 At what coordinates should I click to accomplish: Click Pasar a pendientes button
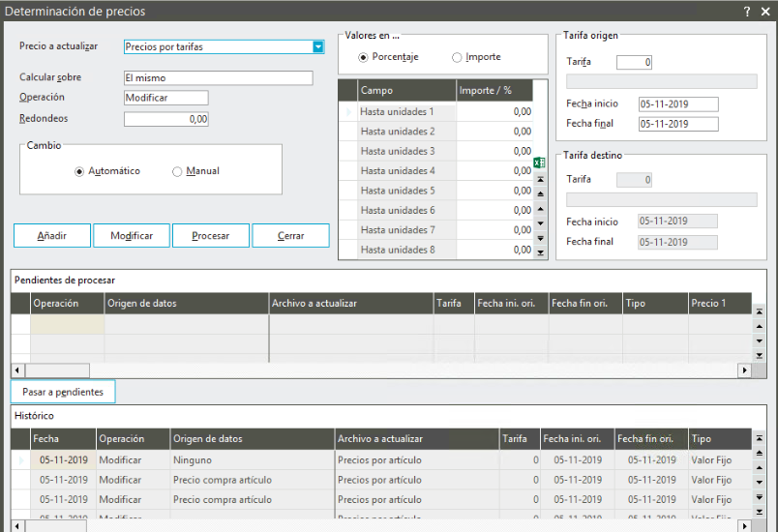tap(63, 392)
